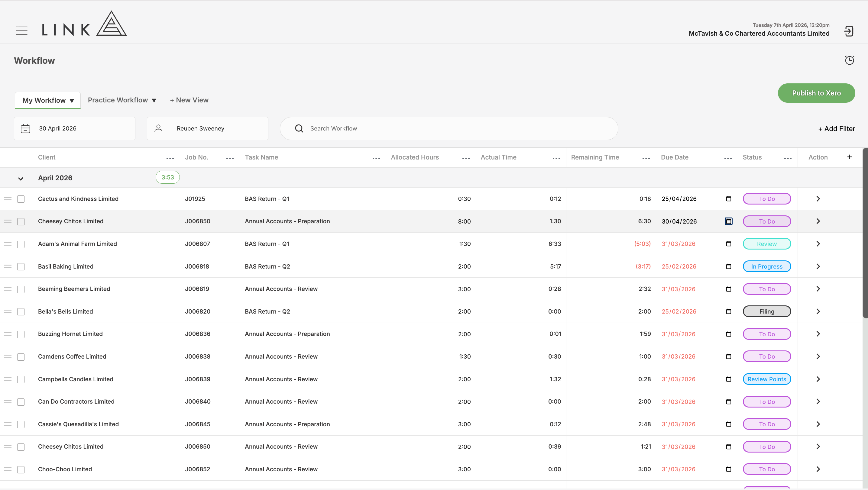Open Client column options ellipsis
The height and width of the screenshot is (490, 868).
(x=170, y=158)
